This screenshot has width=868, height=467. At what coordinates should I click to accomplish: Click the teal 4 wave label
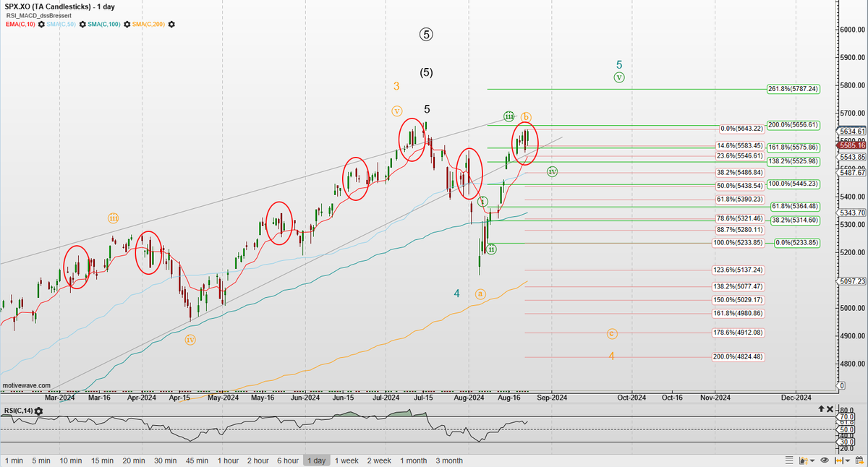click(x=457, y=294)
